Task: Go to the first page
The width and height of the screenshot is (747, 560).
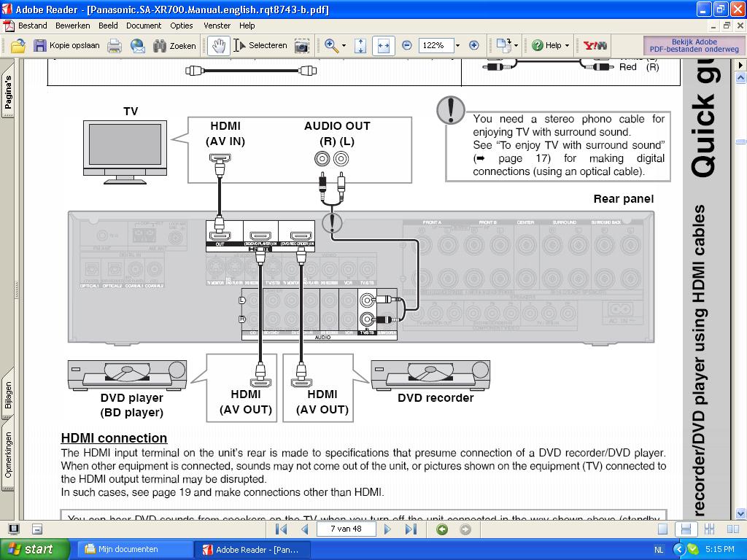Action: click(x=282, y=529)
